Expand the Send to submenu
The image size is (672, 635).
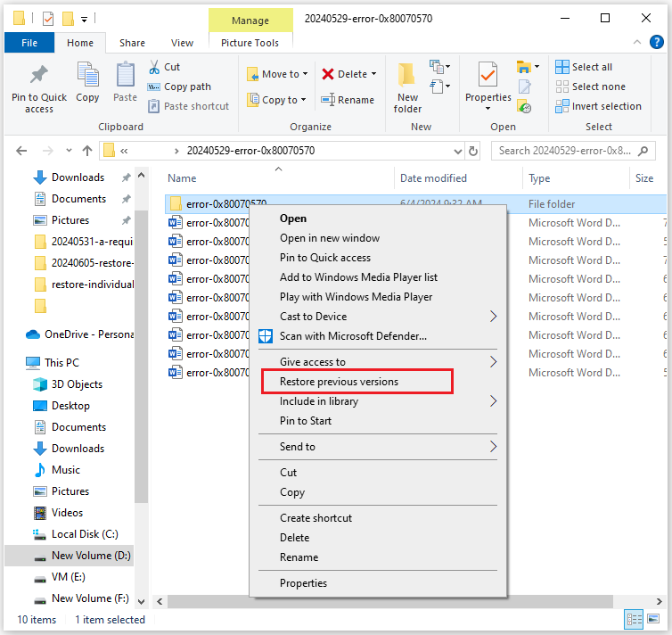pyautogui.click(x=493, y=446)
